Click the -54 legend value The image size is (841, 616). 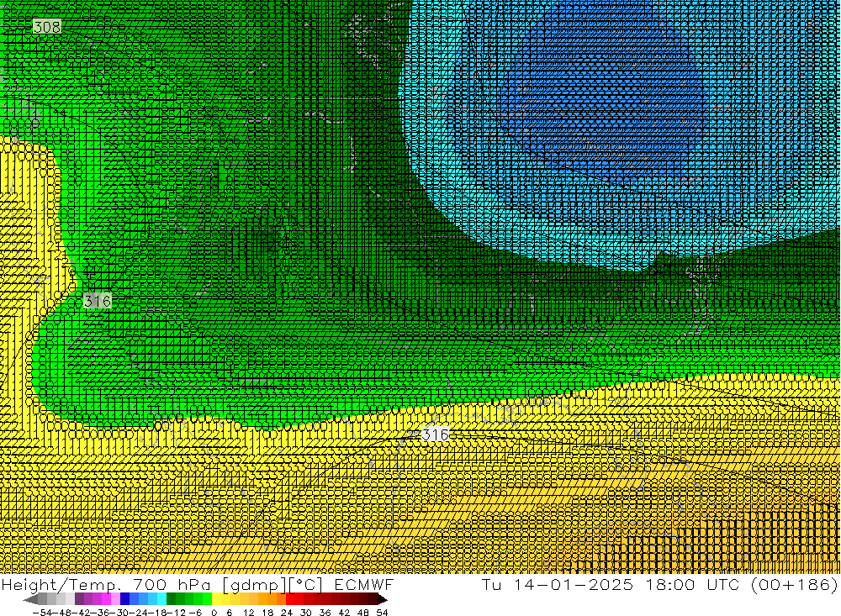tap(43, 613)
